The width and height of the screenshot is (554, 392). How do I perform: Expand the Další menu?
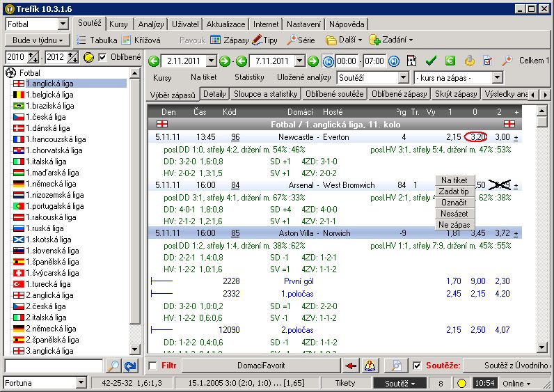pyautogui.click(x=344, y=40)
